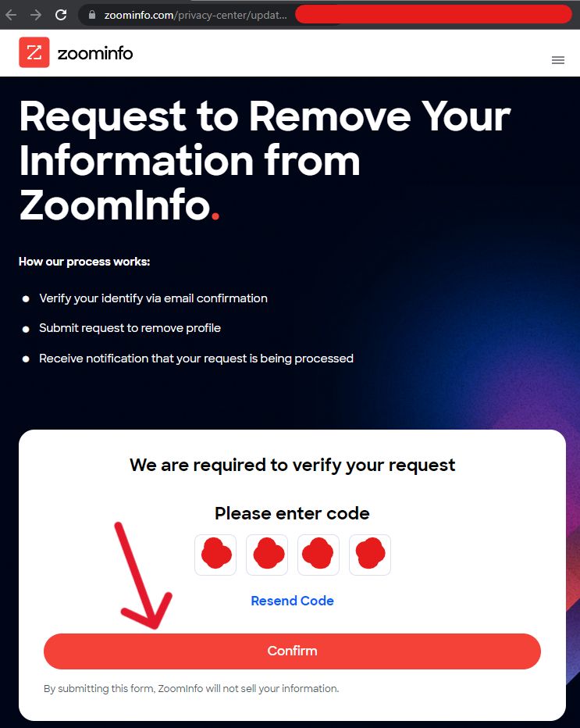The height and width of the screenshot is (728, 580).
Task: Click the 'Verify your identify via email confirmation' bullet
Action: (x=153, y=298)
